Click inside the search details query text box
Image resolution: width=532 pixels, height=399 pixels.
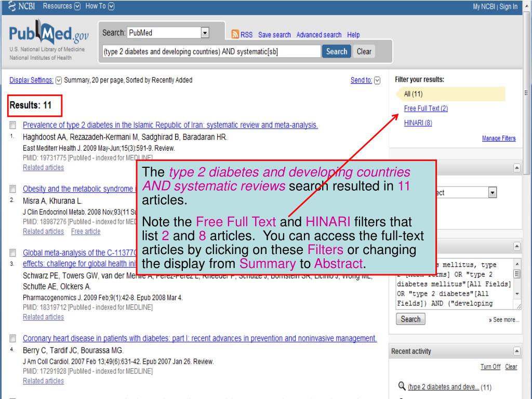[x=455, y=284]
